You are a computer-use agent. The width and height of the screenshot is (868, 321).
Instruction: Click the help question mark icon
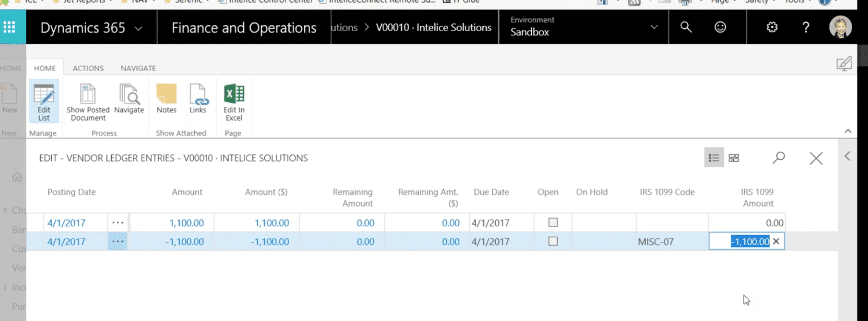pyautogui.click(x=805, y=27)
